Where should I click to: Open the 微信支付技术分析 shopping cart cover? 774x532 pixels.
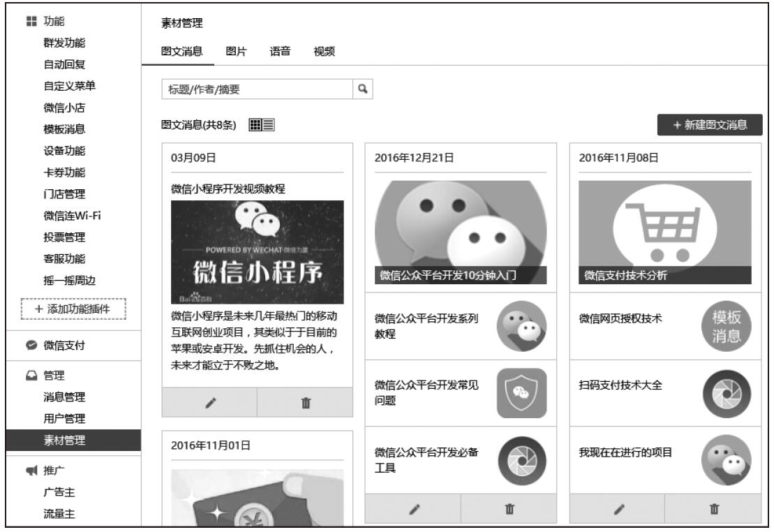(665, 232)
